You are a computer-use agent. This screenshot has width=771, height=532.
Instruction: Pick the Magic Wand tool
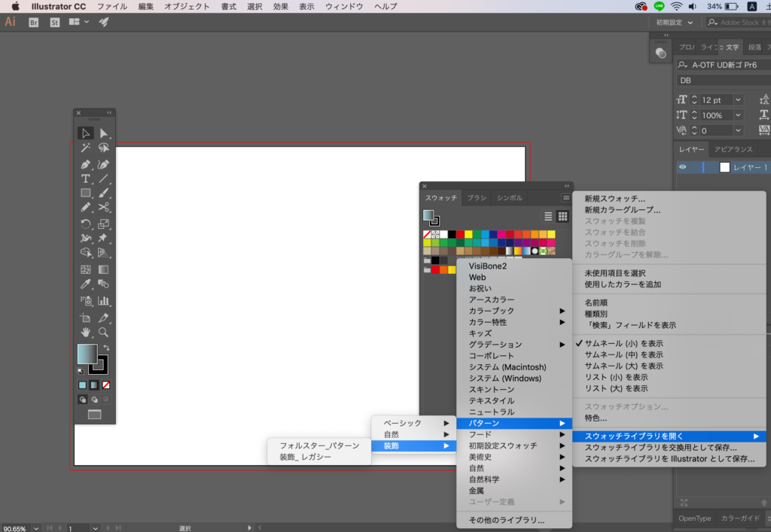(x=86, y=149)
